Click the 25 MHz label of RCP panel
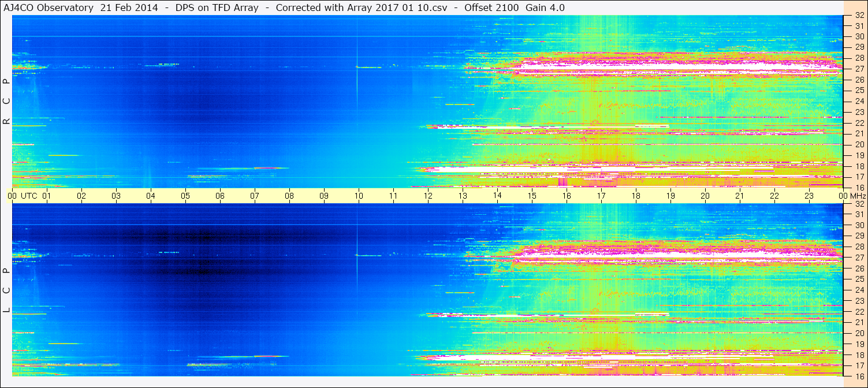This screenshot has height=388, width=868. (859, 91)
